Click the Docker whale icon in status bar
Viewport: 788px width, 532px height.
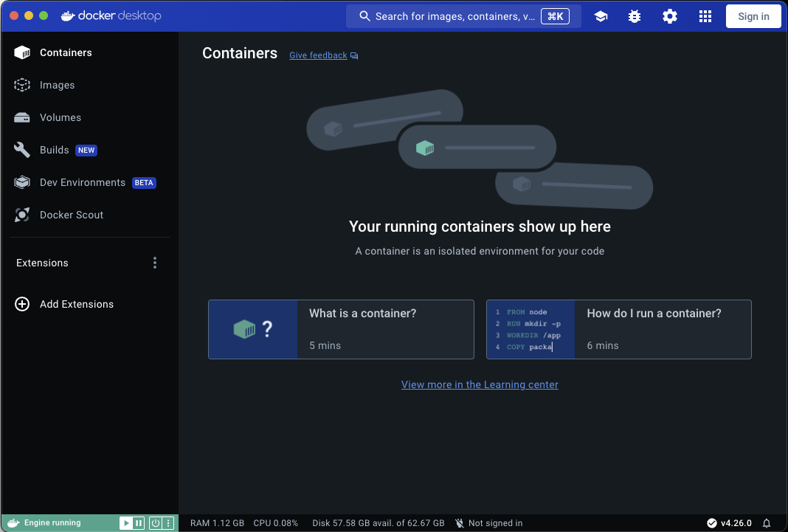coord(13,523)
